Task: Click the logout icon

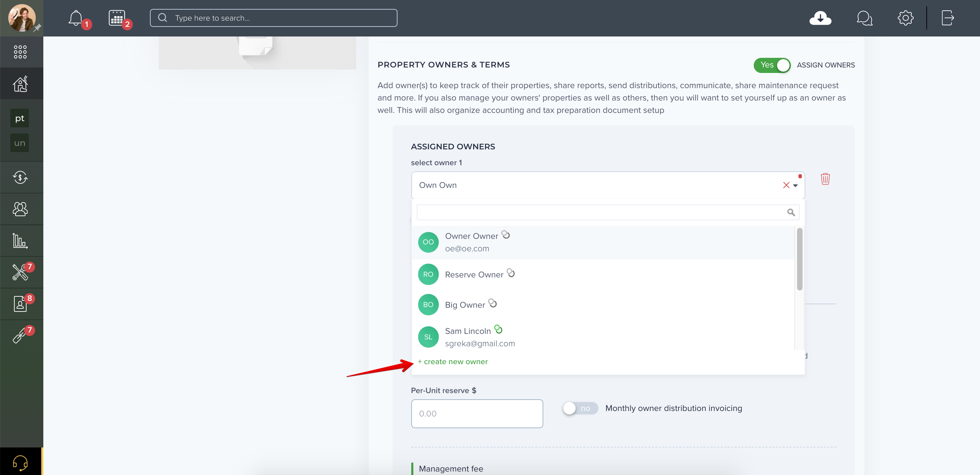Action: coord(947,18)
